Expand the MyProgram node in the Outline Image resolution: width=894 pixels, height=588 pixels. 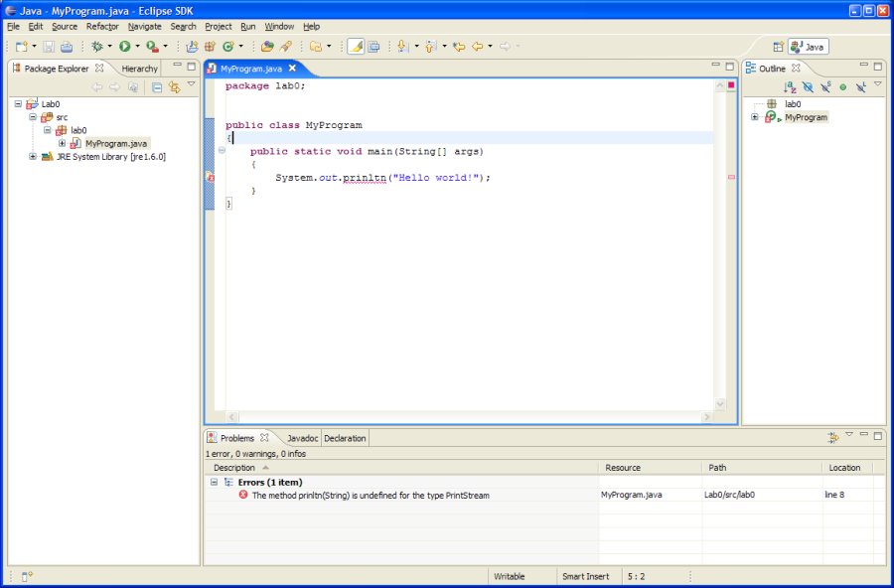pos(754,117)
